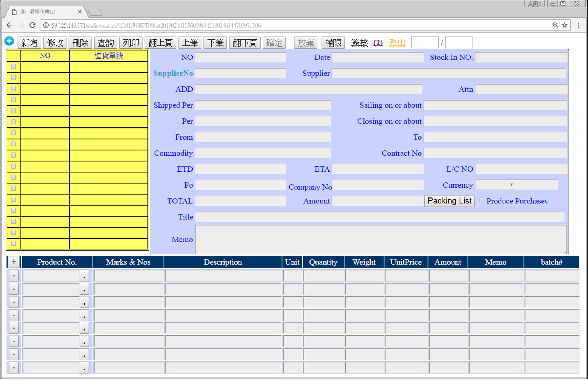
Task: Go to next record with 下筆
Action: point(215,43)
